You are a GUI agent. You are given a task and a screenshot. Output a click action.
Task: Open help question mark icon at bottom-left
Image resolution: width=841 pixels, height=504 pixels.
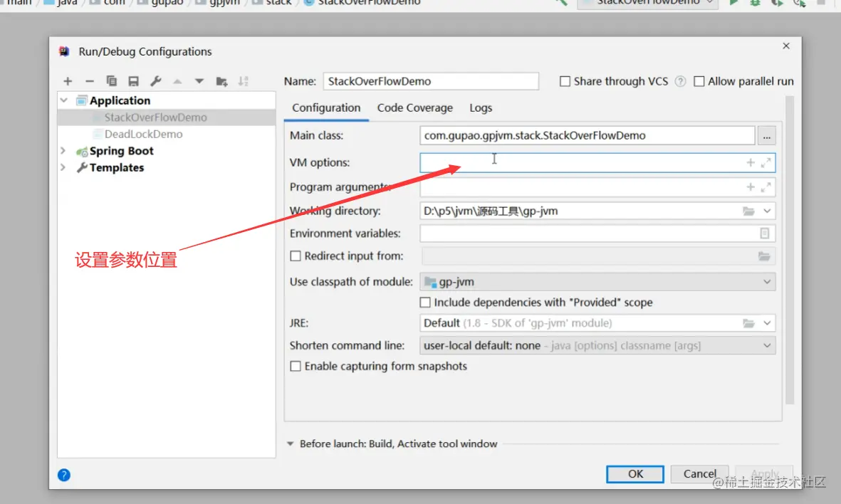[64, 475]
